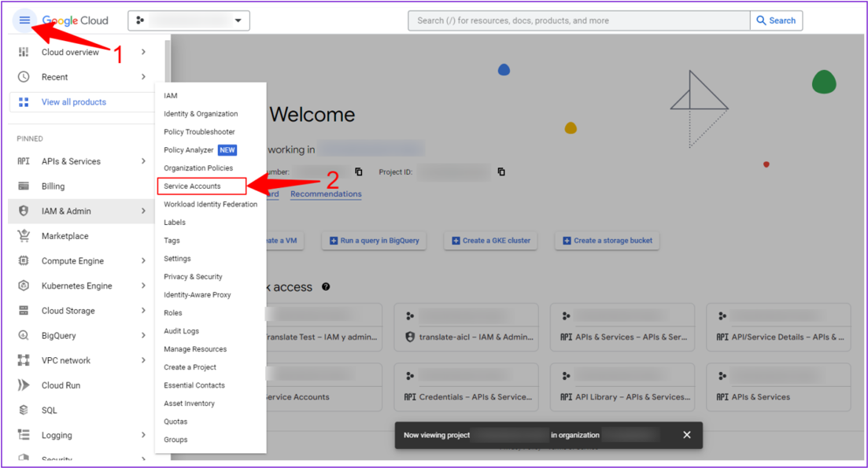Select Labels in the IAM submenu

tap(175, 223)
